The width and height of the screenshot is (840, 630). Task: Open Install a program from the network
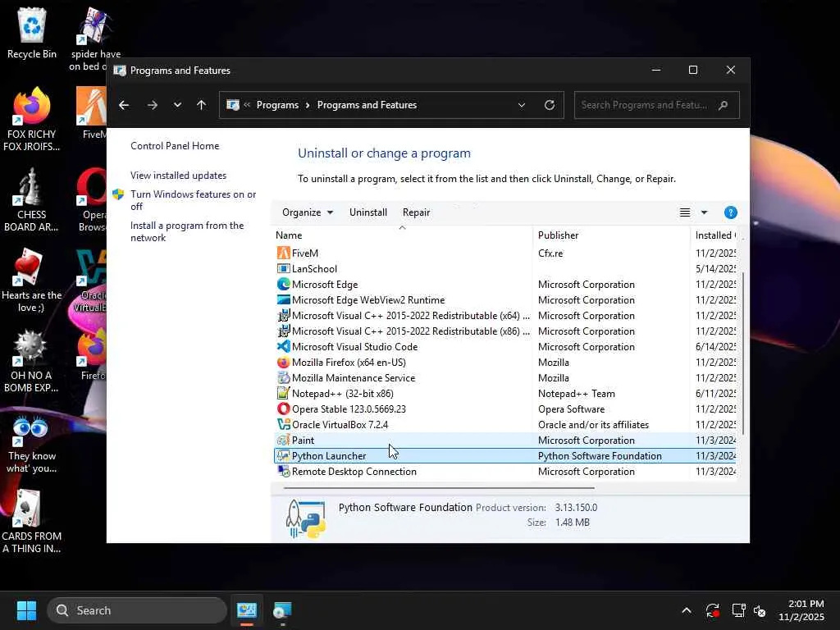pos(187,231)
